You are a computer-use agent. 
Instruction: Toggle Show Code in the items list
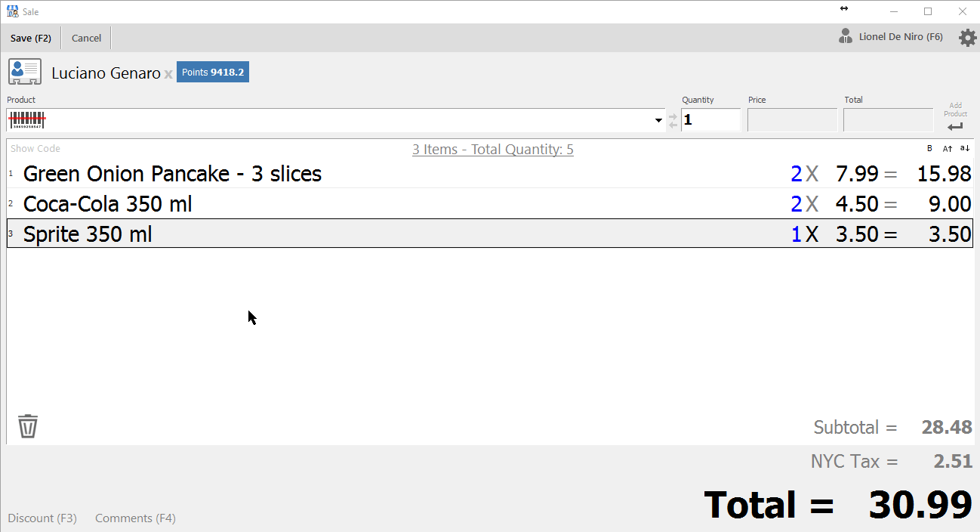point(35,149)
